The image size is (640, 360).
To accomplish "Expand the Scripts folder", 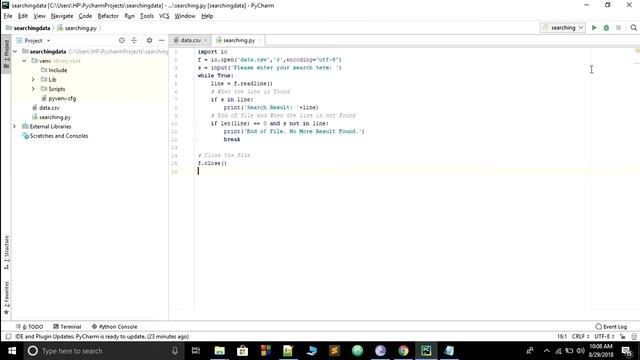I will point(33,89).
